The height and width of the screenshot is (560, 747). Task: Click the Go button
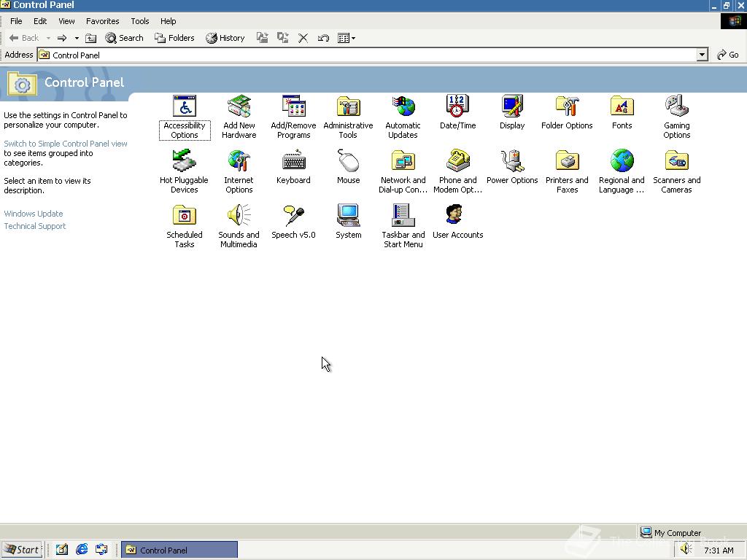click(728, 55)
